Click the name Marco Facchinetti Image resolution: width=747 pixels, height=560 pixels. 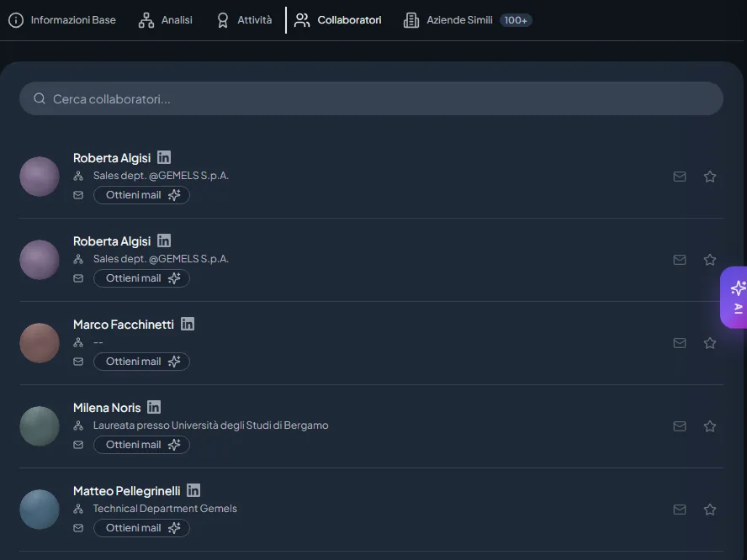124,325
